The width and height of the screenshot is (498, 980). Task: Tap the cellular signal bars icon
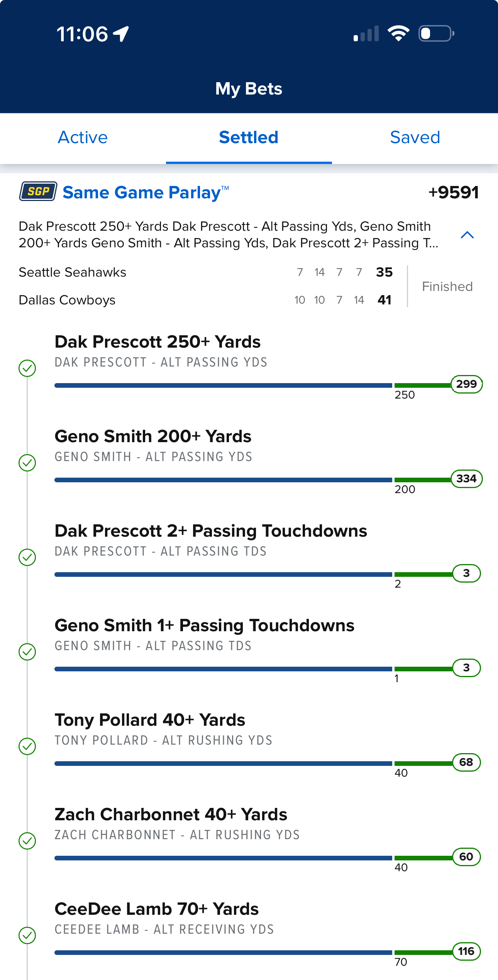pyautogui.click(x=366, y=34)
